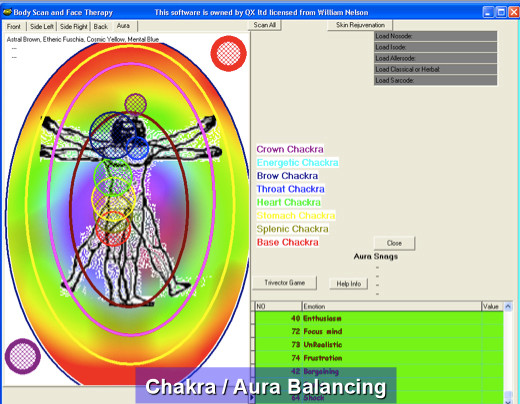The height and width of the screenshot is (404, 520).
Task: Click the green heart chakra circle
Action: (x=113, y=177)
